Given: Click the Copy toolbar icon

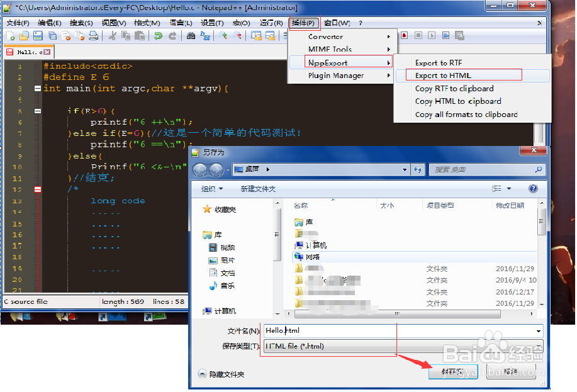Looking at the screenshot, I should (126, 36).
